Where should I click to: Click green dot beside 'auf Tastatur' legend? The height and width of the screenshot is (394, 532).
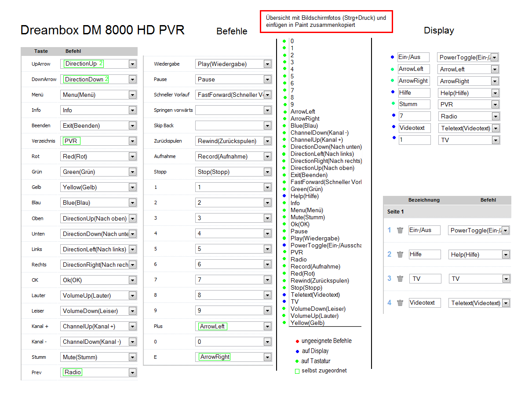tap(297, 361)
